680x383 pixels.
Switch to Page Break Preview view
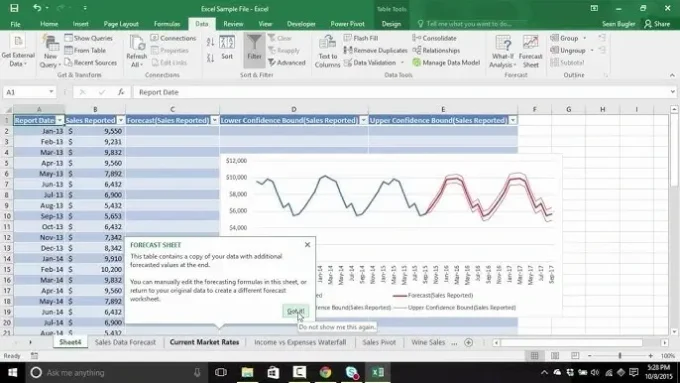[575, 356]
